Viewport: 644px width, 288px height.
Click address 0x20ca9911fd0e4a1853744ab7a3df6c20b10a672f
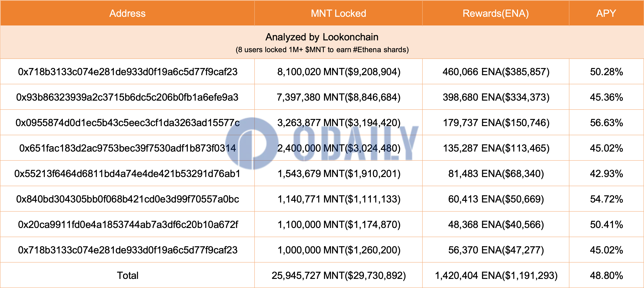point(128,225)
